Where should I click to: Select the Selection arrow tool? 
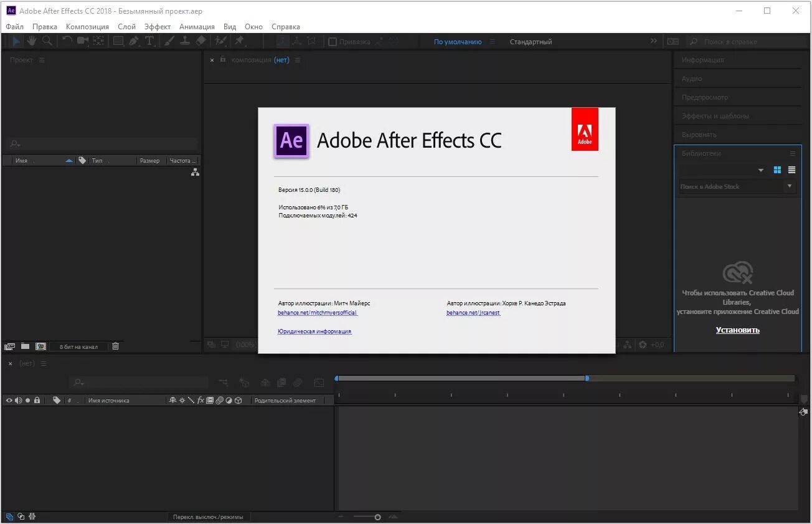click(16, 41)
